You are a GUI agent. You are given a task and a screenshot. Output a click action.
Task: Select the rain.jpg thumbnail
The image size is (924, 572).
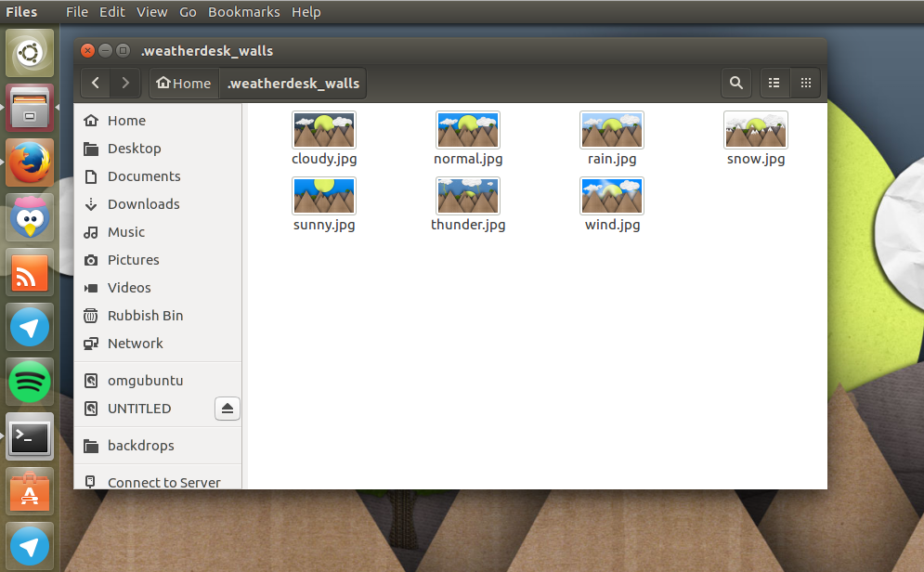pyautogui.click(x=611, y=130)
